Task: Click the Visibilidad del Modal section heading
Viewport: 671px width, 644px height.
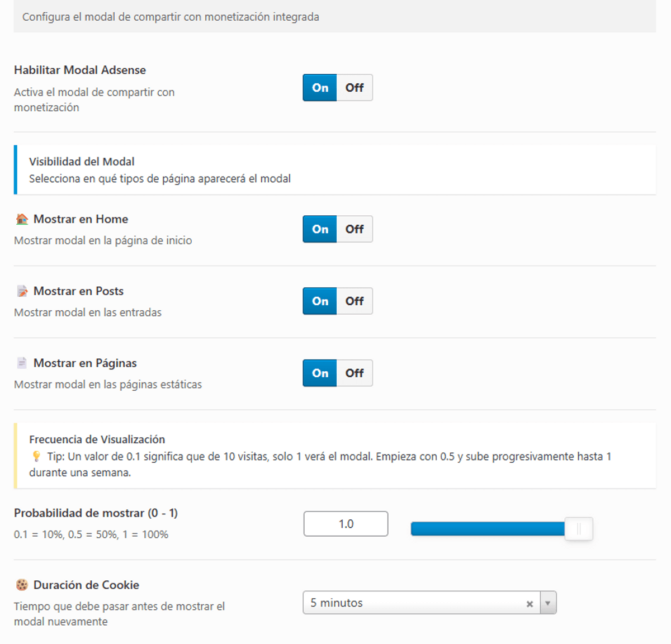Action: tap(82, 162)
